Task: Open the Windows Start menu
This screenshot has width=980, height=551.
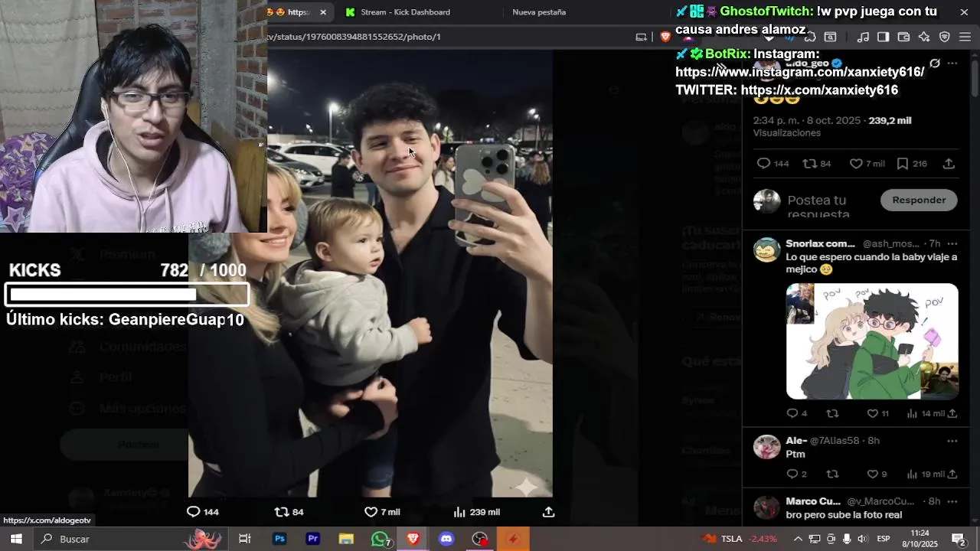Action: 15,539
